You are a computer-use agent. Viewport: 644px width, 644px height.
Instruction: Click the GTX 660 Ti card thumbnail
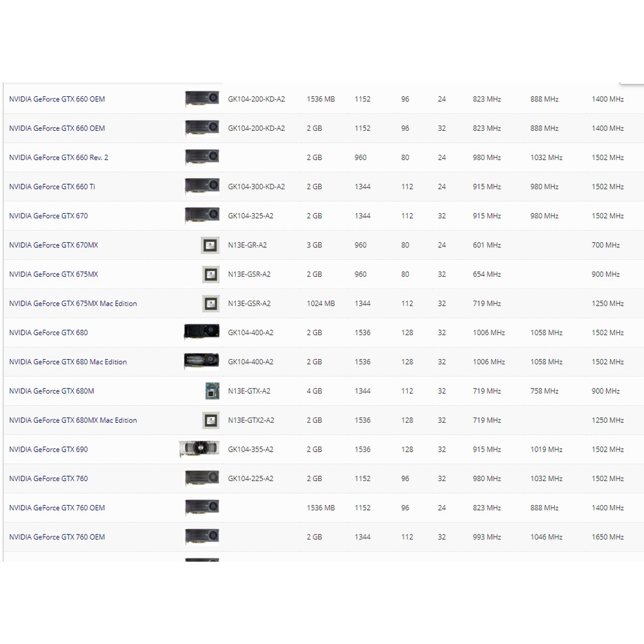[x=202, y=187]
